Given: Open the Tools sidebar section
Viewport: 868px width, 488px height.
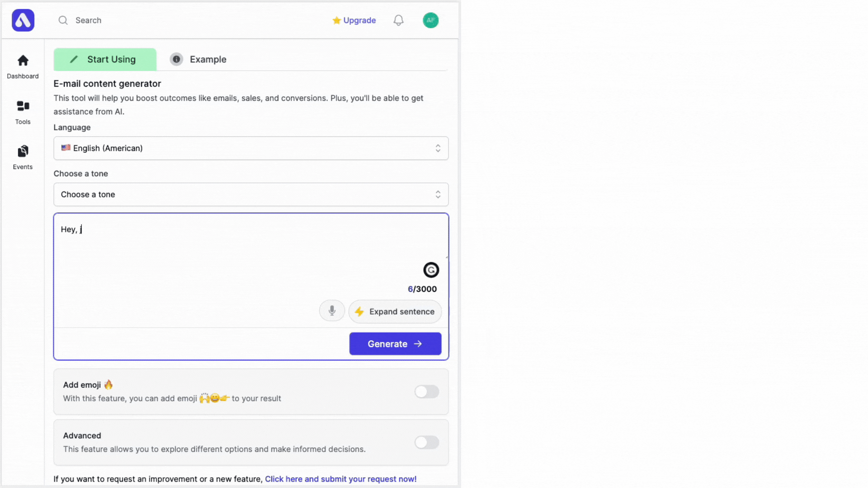Looking at the screenshot, I should pos(23,112).
